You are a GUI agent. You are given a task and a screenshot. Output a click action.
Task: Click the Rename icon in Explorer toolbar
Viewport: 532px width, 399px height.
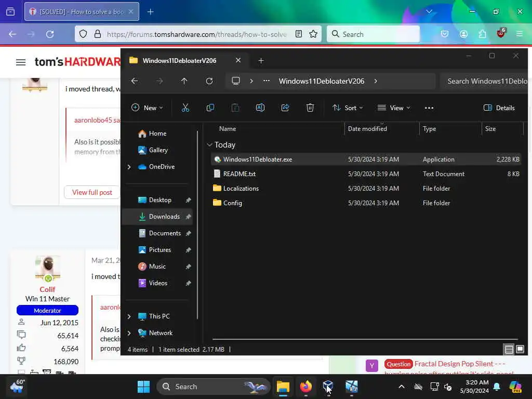tap(260, 108)
